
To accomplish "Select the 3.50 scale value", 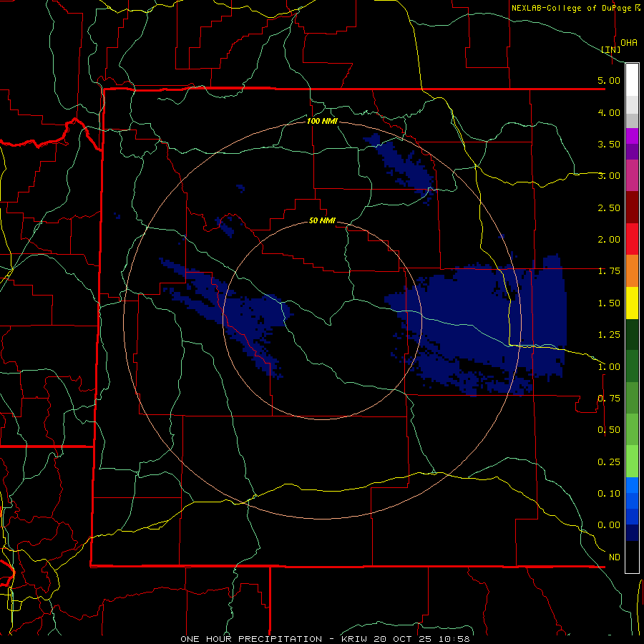I will point(609,144).
